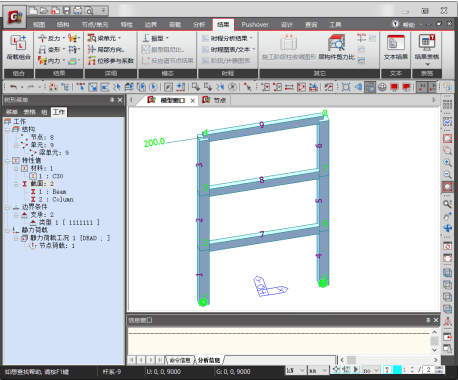Toggle the node number display button
This screenshot has height=380, width=458.
tap(422, 87)
